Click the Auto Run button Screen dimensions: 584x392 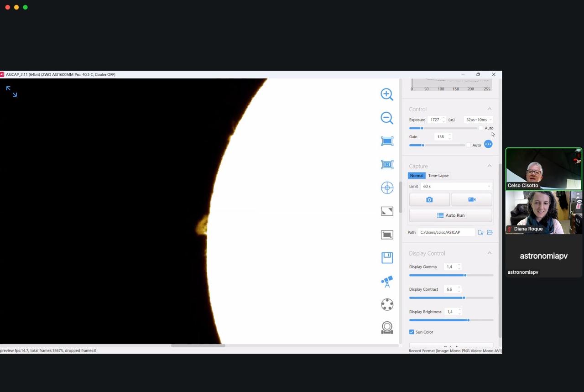450,215
